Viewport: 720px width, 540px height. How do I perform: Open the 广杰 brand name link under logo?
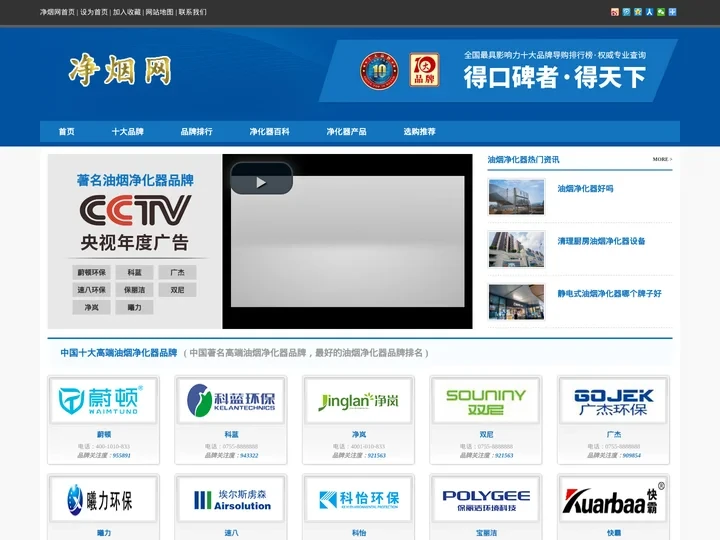[x=614, y=434]
